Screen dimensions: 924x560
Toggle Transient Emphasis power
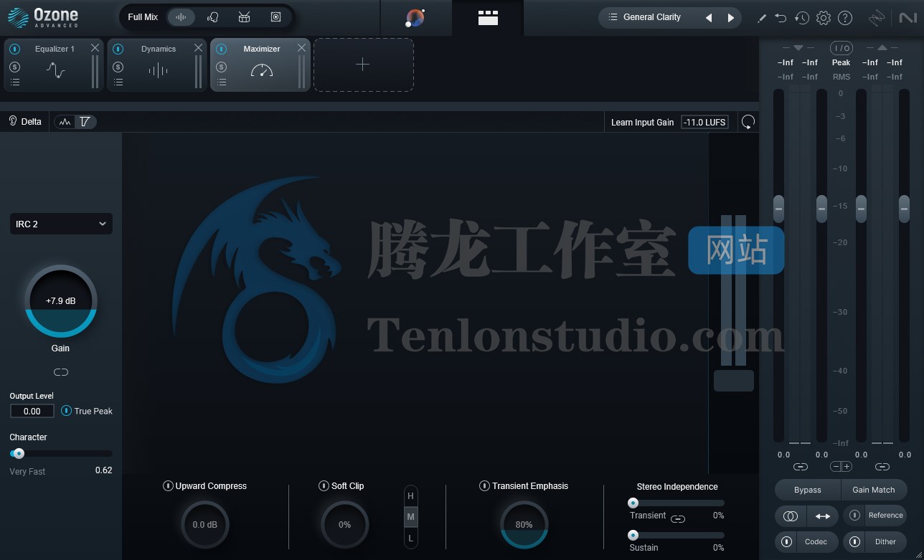485,486
